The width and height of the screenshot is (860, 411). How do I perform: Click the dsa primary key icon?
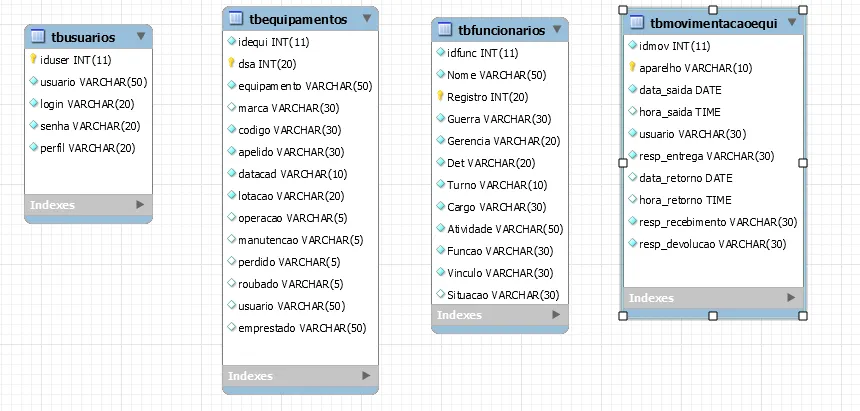point(232,63)
